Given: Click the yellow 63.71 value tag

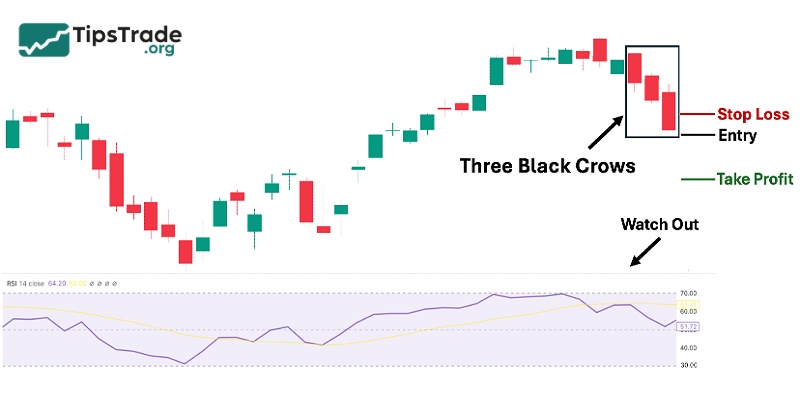Looking at the screenshot, I should tap(688, 304).
